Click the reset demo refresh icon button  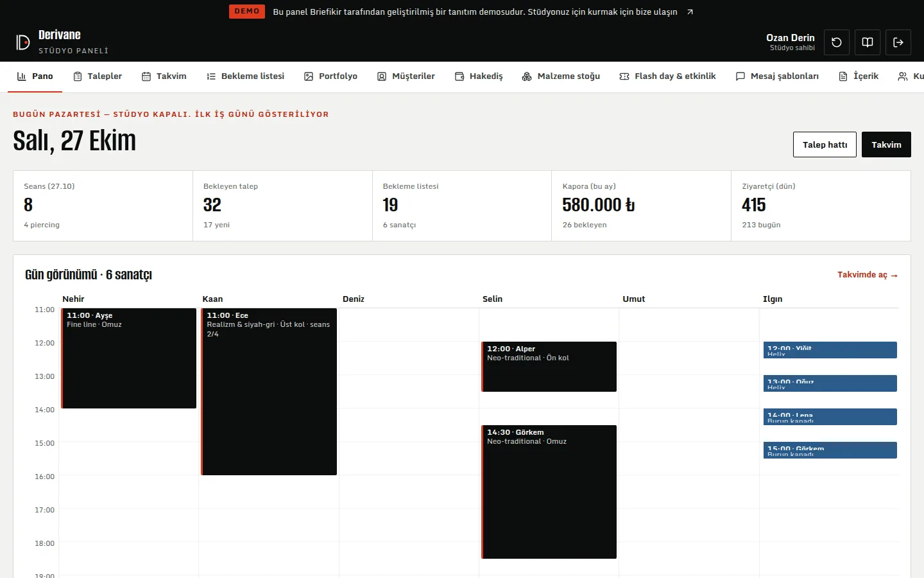pos(837,42)
